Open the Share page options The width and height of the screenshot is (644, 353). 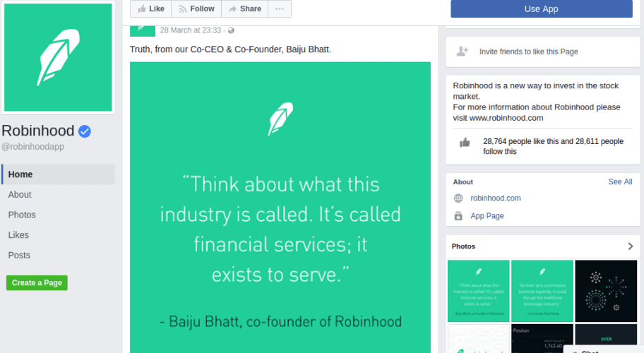(244, 9)
